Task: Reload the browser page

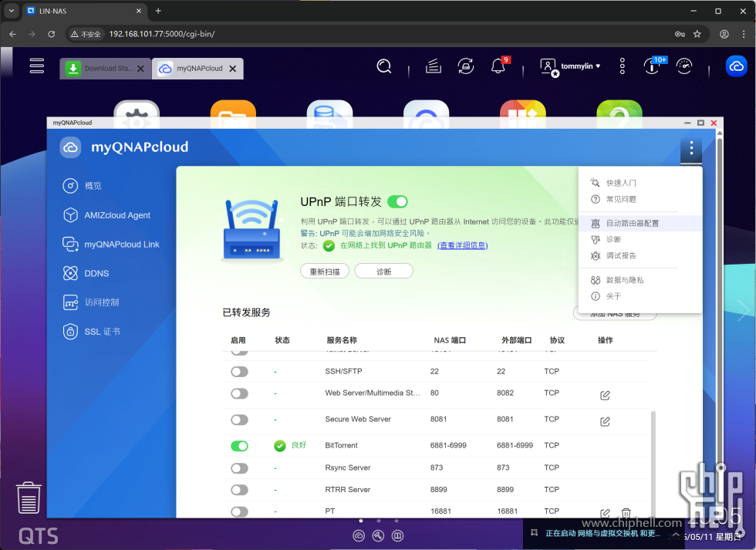Action: pos(51,34)
